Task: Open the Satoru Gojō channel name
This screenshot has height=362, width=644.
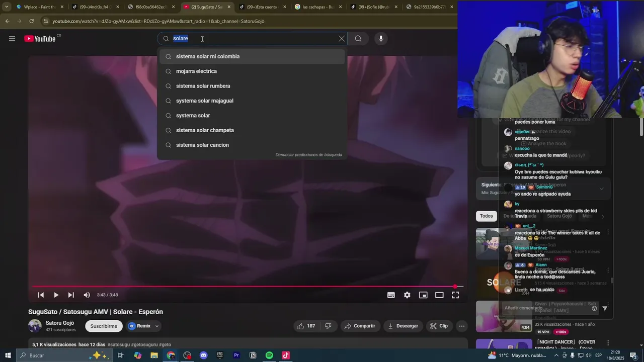Action: [x=60, y=323]
